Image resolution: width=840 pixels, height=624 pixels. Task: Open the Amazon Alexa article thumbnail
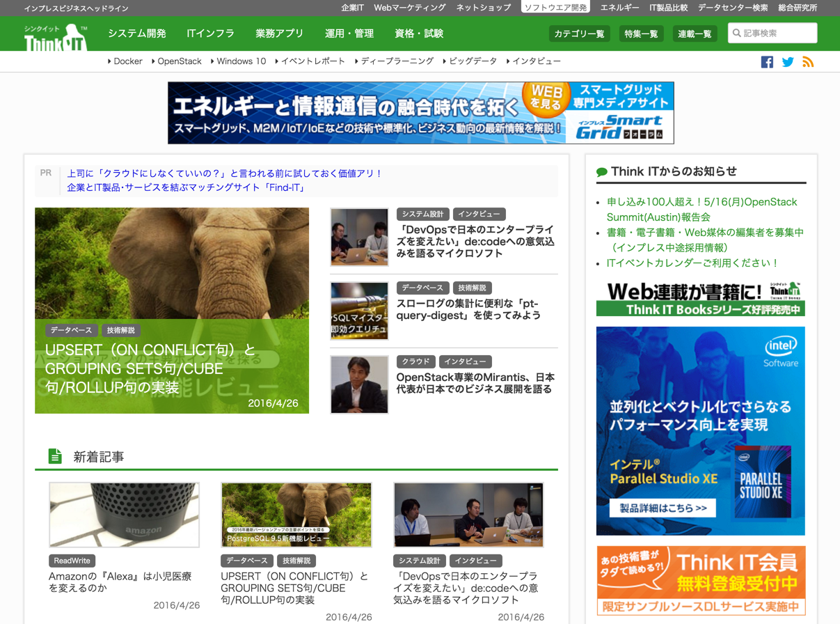tap(125, 515)
